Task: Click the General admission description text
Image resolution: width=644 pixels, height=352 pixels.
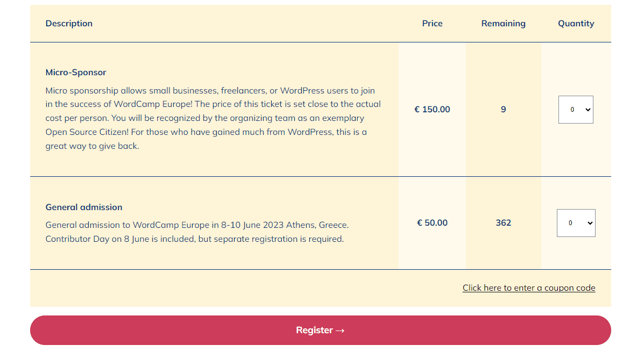Action: click(x=196, y=232)
